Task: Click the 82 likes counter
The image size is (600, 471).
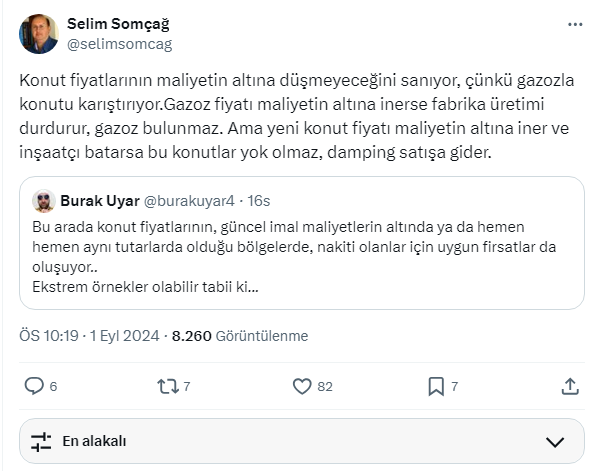Action: pyautogui.click(x=324, y=386)
